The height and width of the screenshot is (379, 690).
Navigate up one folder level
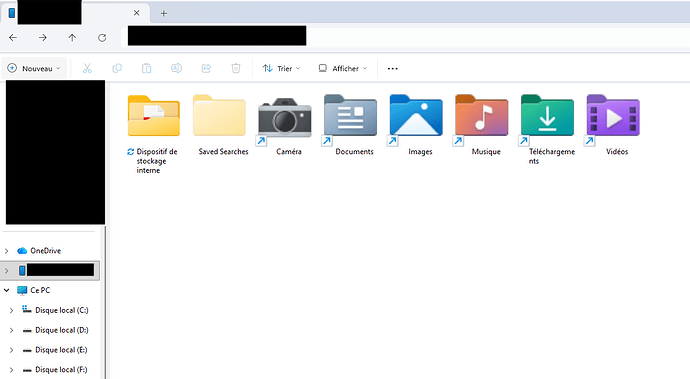72,38
